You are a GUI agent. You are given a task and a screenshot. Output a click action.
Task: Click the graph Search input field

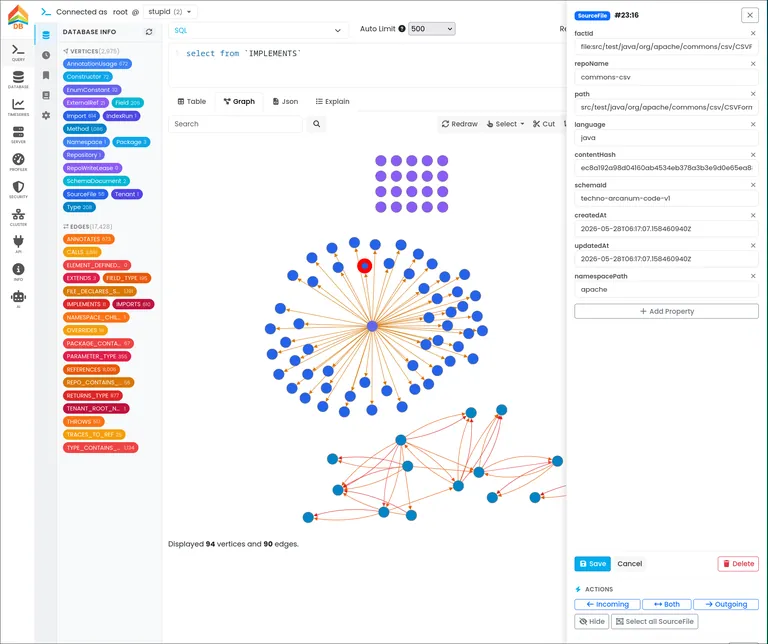pyautogui.click(x=236, y=124)
